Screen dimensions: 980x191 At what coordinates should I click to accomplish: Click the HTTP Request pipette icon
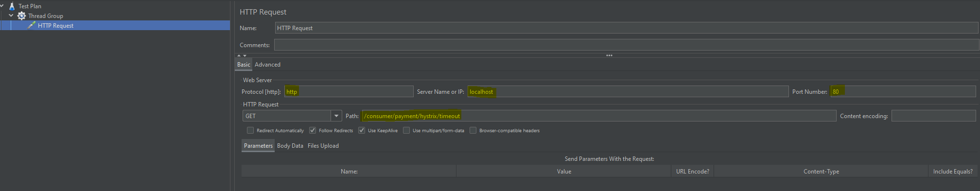coord(32,25)
